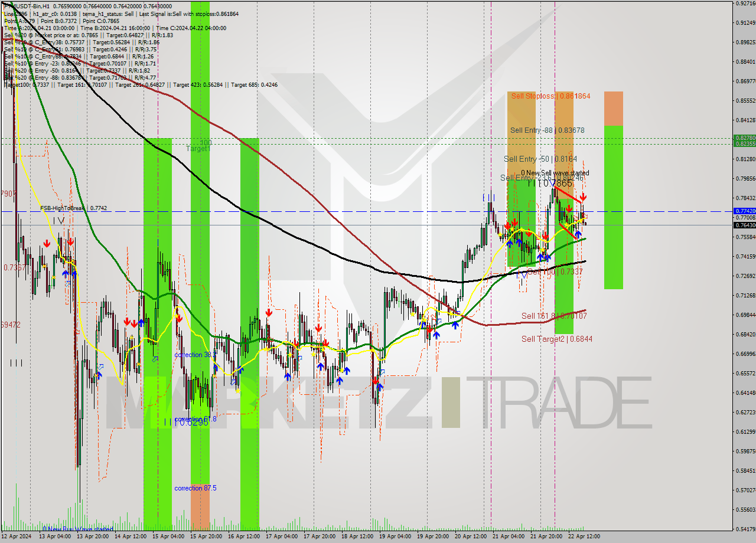
Task: Click the 0.71265 price axis value
Action: click(x=745, y=295)
